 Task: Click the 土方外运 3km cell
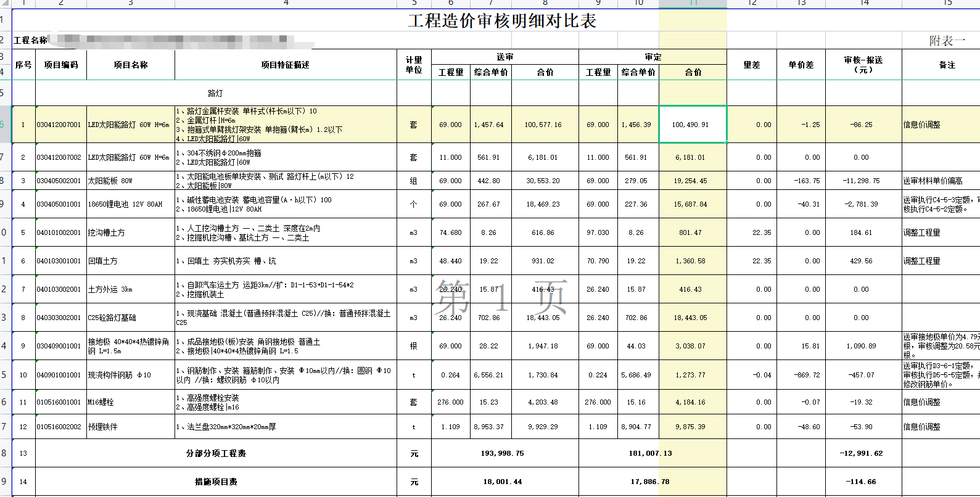point(131,289)
